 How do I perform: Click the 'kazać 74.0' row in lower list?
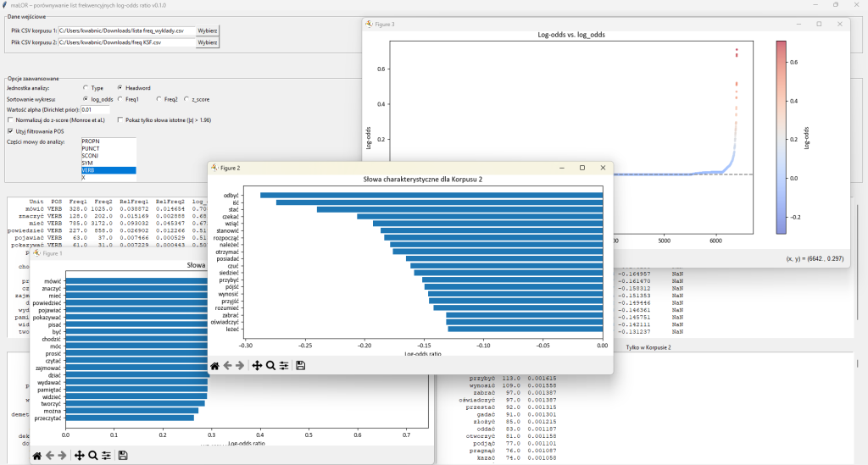(x=515, y=457)
